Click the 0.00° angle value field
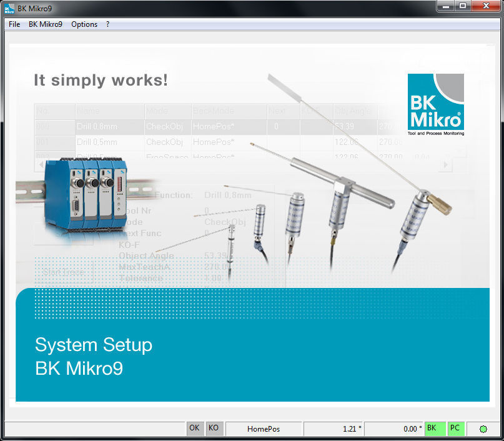 [395, 429]
